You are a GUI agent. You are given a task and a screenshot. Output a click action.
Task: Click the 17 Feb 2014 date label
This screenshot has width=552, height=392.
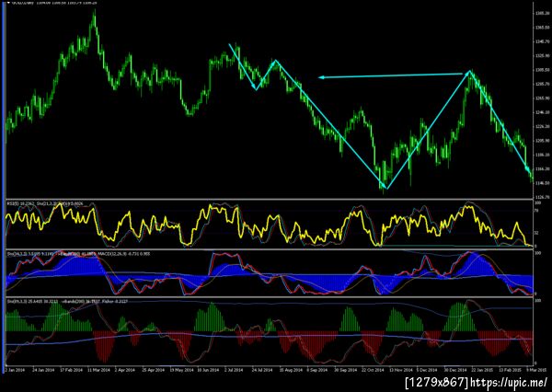(x=71, y=370)
